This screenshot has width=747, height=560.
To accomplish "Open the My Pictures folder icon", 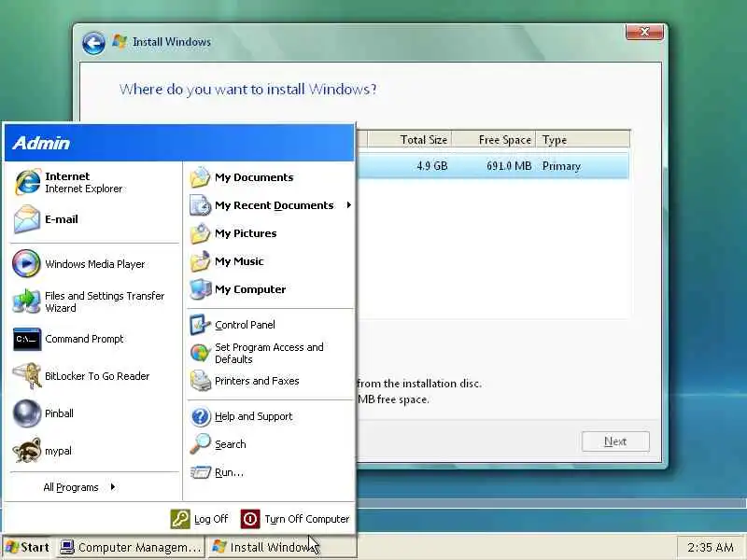I will coord(200,233).
